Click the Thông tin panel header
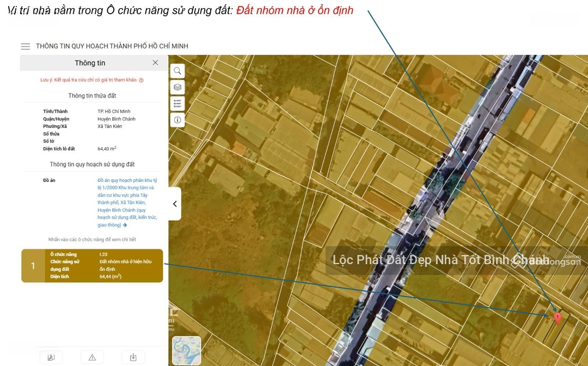 90,63
